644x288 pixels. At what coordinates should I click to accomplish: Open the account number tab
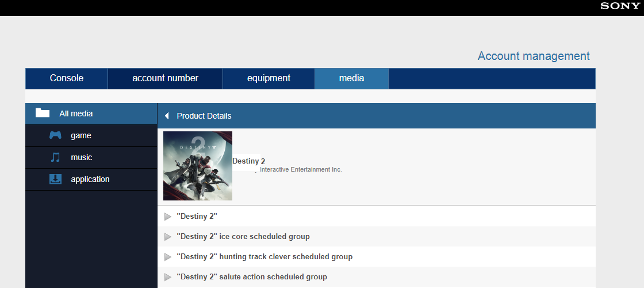(x=165, y=78)
